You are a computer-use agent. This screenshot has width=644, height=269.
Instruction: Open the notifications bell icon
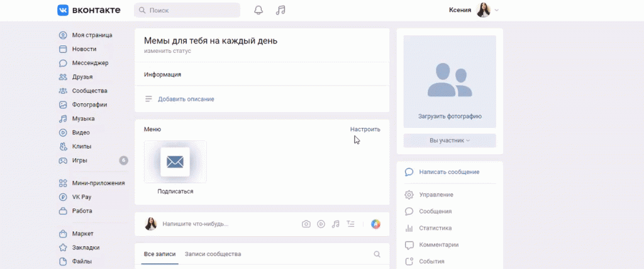258,10
